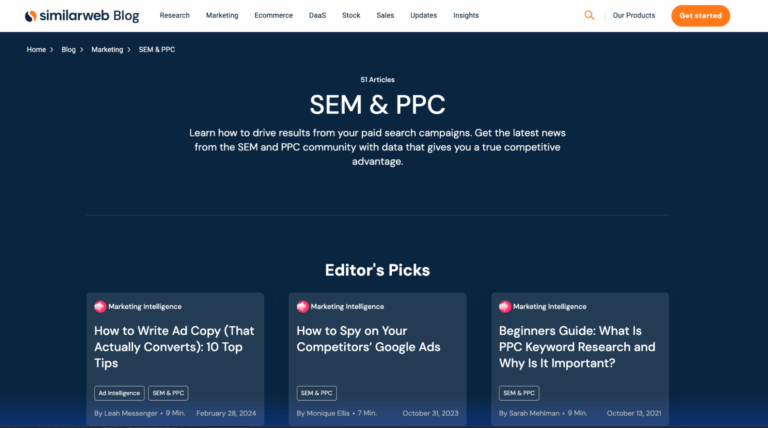Select the Ad Intelligence tag

pyautogui.click(x=119, y=393)
